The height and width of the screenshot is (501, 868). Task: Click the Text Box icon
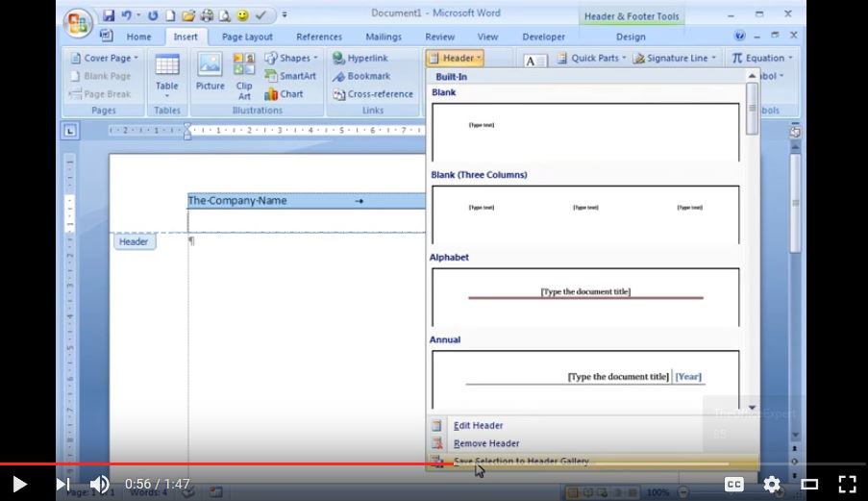(534, 61)
